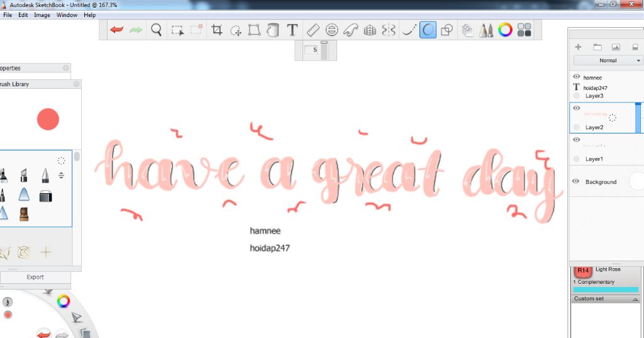This screenshot has width=644, height=338.
Task: Hide Layer2 using its eye icon
Action: pyautogui.click(x=576, y=108)
